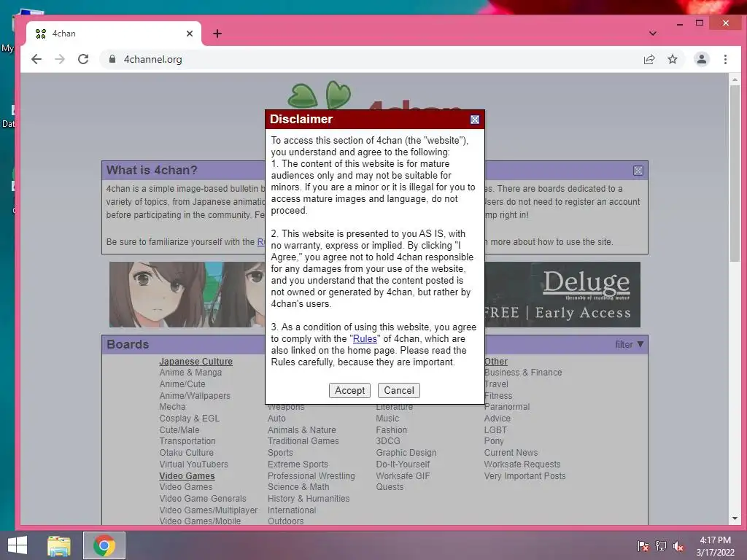
Task: Open the Music board link
Action: pos(387,419)
